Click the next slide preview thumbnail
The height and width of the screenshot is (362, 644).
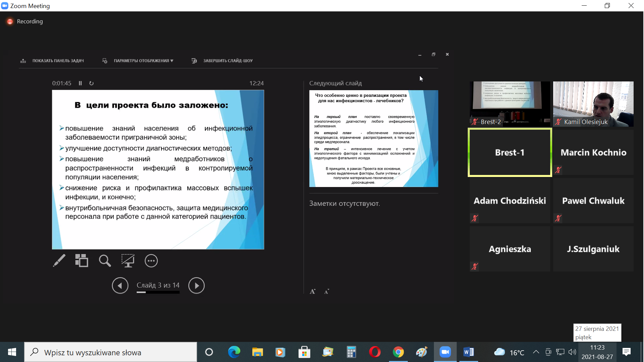pyautogui.click(x=374, y=138)
